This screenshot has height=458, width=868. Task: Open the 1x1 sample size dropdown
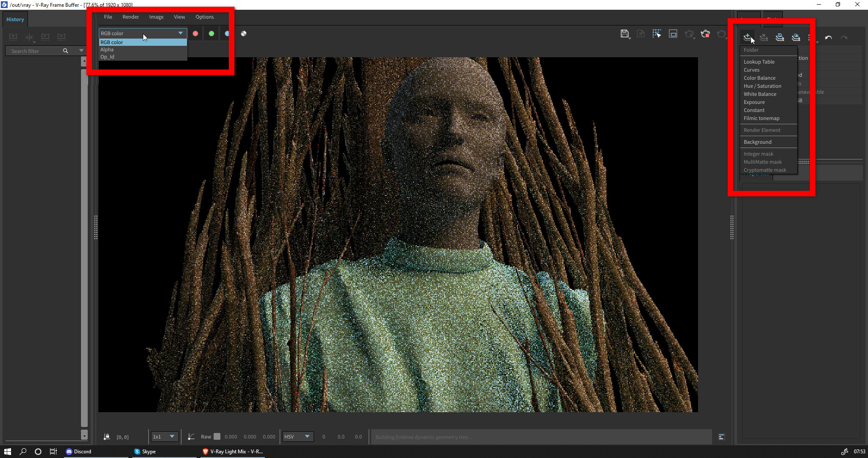pyautogui.click(x=164, y=436)
